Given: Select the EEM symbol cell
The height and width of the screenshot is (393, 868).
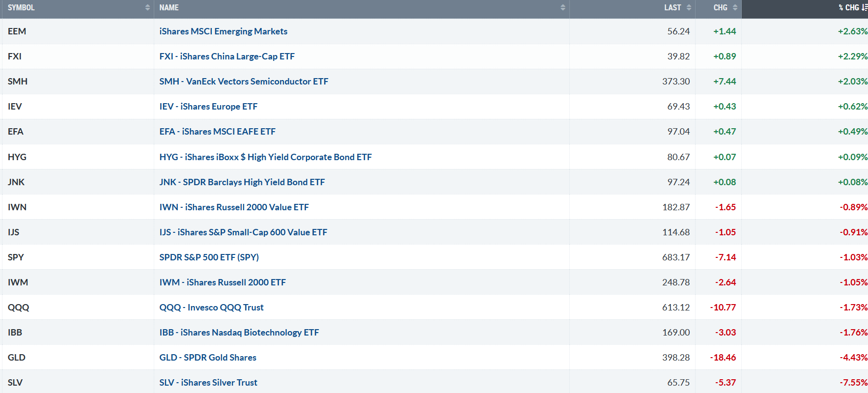Looking at the screenshot, I should tap(17, 31).
